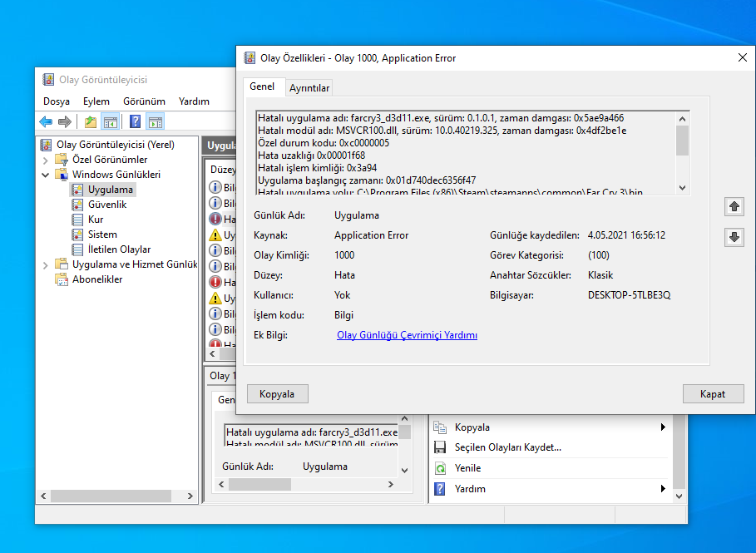
Task: Click the Sistem log icon
Action: coord(77,235)
